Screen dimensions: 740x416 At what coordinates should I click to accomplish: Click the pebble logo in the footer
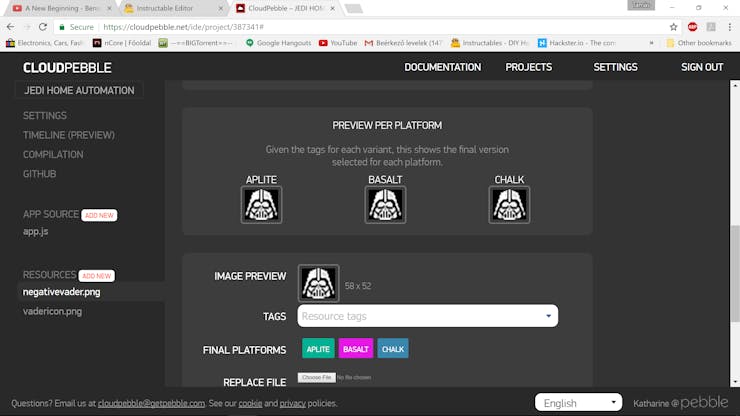point(704,402)
